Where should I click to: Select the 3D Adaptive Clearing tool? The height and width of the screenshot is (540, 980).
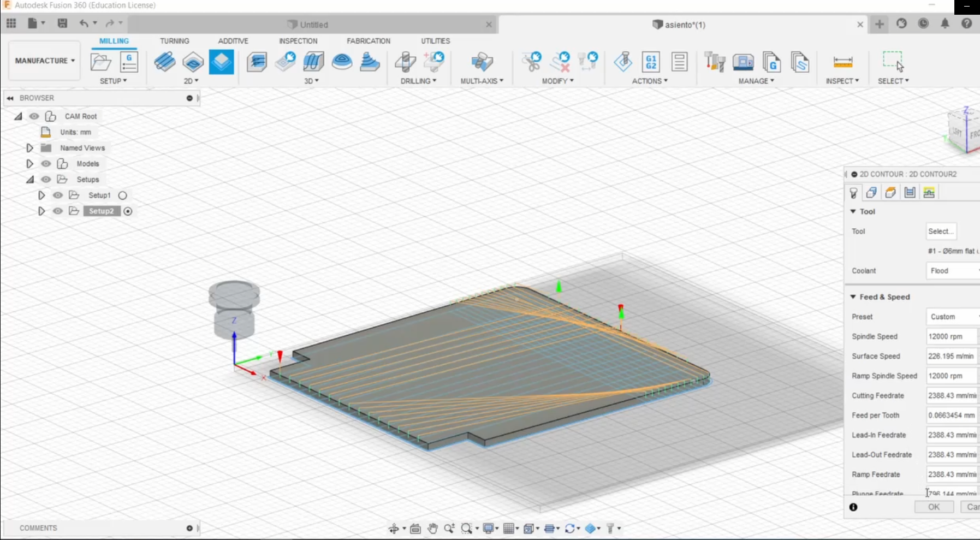coord(257,62)
